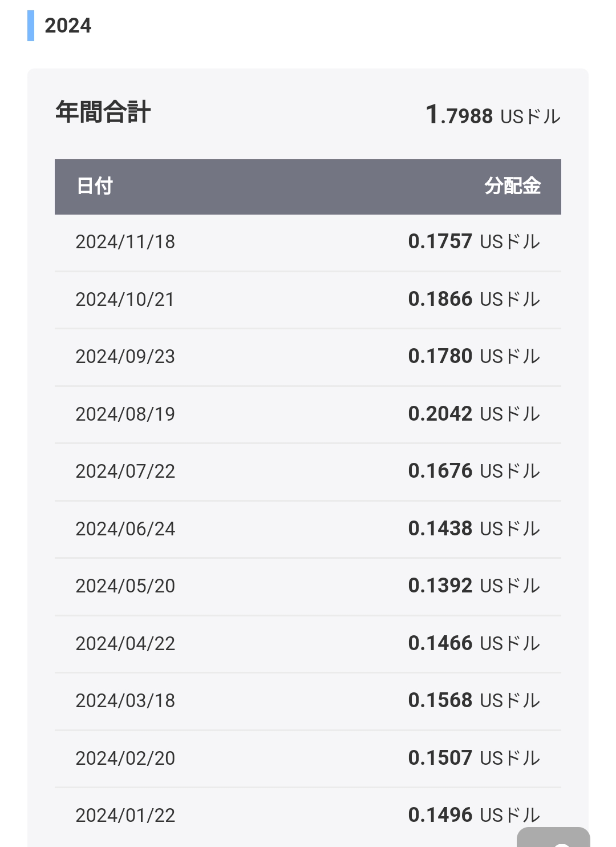Open the 2024/11/18 distribution row
The height and width of the screenshot is (847, 616).
point(308,243)
